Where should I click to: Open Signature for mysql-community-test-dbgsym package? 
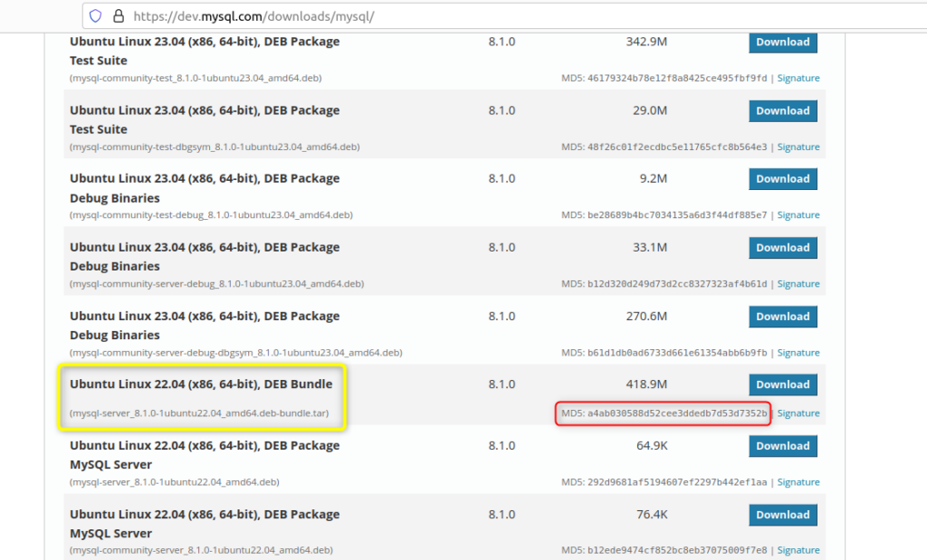(x=798, y=146)
